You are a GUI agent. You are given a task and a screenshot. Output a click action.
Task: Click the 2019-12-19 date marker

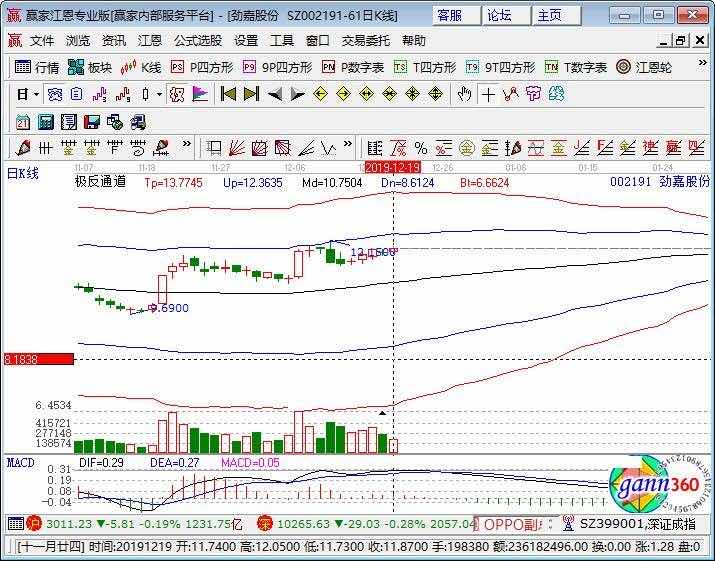[x=393, y=167]
